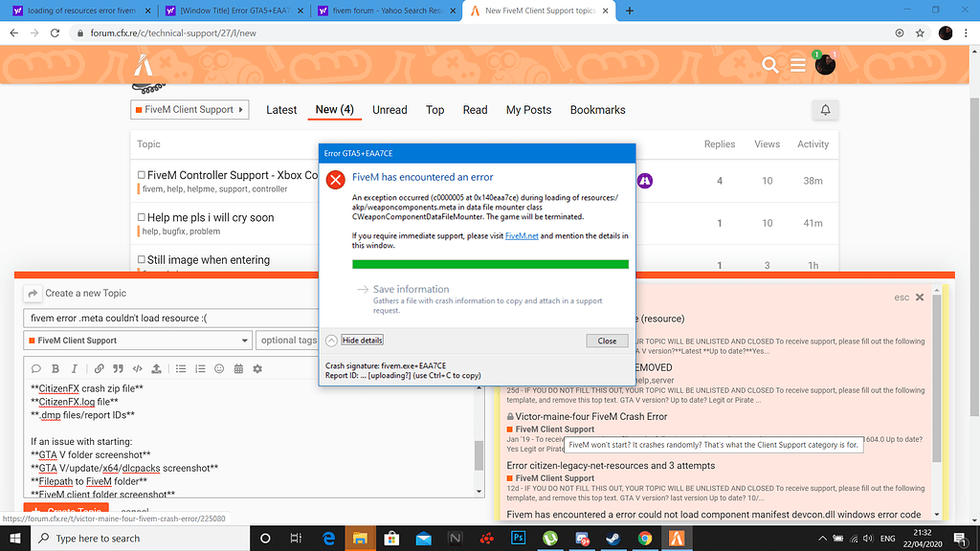Expand the FiveM Client Support filter dropdown
This screenshot has height=551, width=980.
coord(189,109)
